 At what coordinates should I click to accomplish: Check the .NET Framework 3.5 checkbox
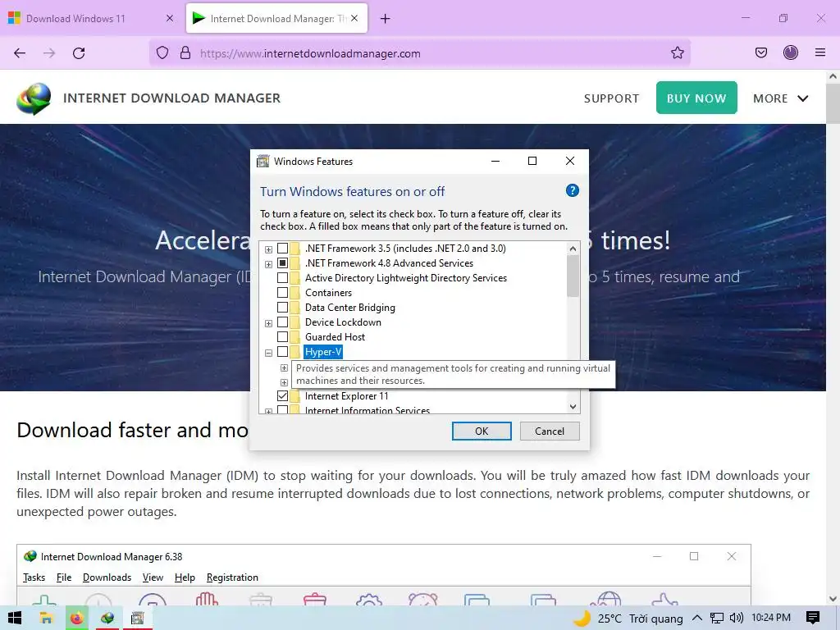click(282, 249)
